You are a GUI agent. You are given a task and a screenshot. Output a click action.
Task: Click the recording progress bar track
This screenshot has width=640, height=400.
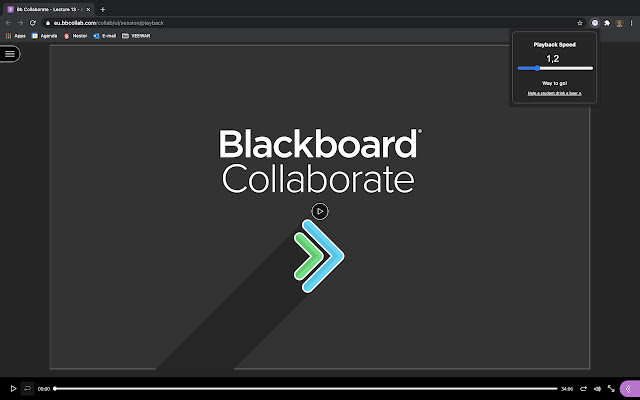coord(306,389)
